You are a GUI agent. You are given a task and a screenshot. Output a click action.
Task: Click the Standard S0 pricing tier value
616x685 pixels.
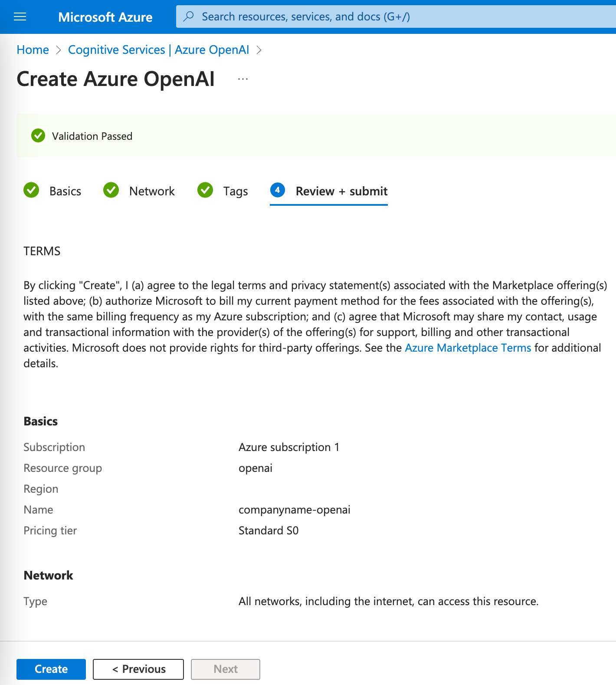[269, 530]
